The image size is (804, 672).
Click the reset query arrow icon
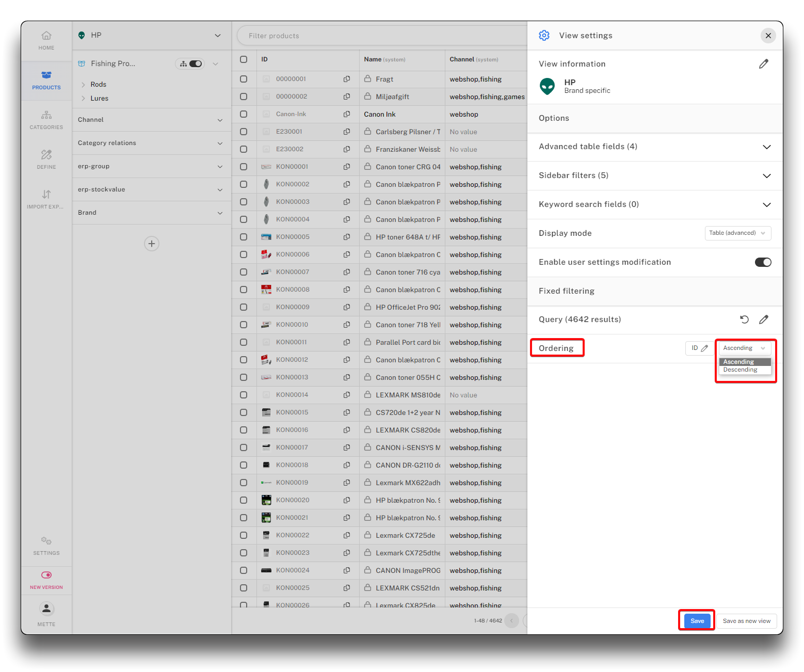(x=744, y=319)
